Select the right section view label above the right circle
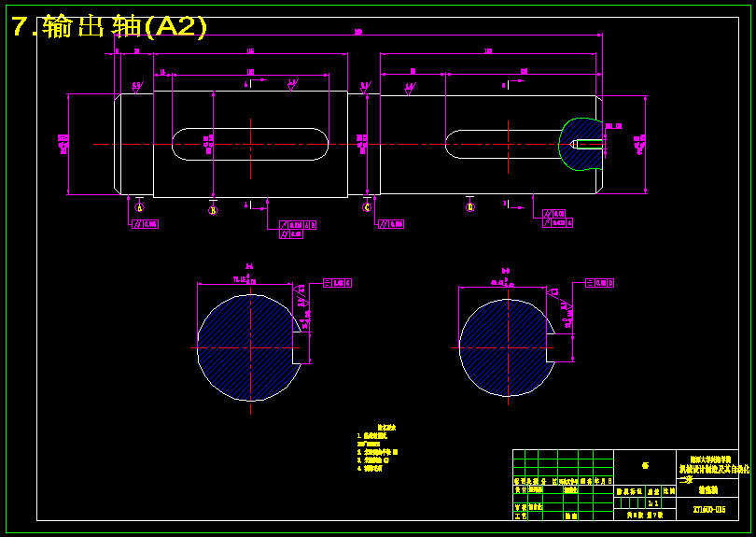This screenshot has height=537, width=756. [x=506, y=271]
